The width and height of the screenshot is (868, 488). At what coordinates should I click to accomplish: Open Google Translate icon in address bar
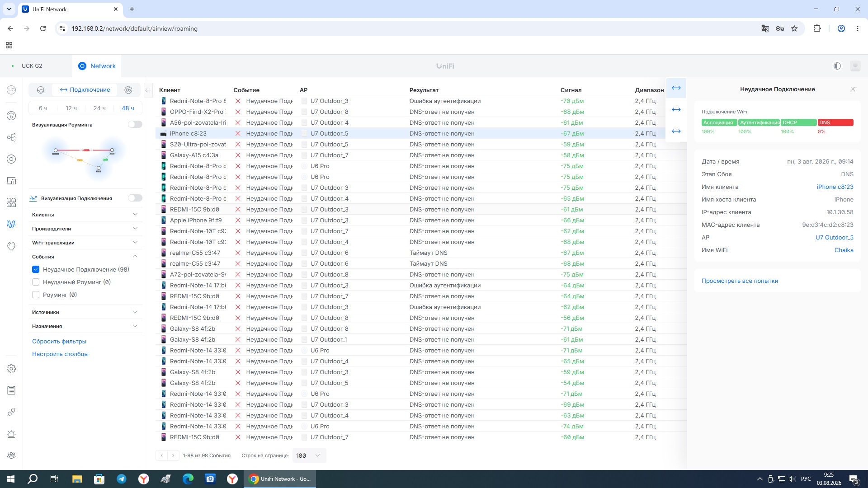click(765, 28)
